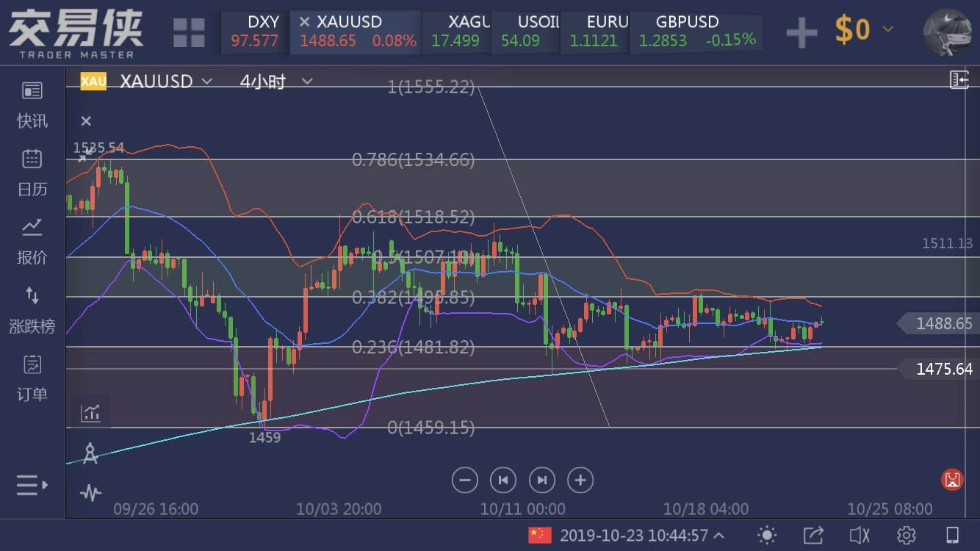Open the 日历 calendar
This screenshot has width=980, height=551.
(32, 173)
